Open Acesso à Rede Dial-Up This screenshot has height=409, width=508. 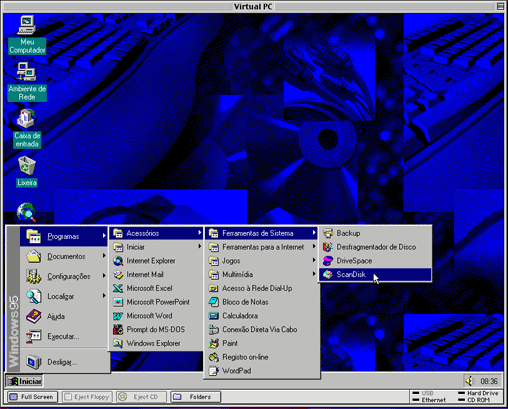(x=262, y=288)
